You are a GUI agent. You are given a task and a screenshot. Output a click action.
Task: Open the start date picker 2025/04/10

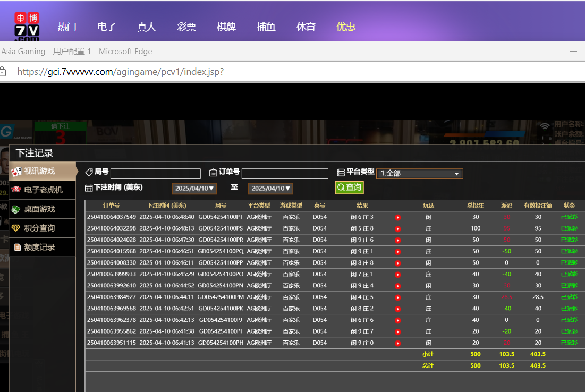point(194,189)
